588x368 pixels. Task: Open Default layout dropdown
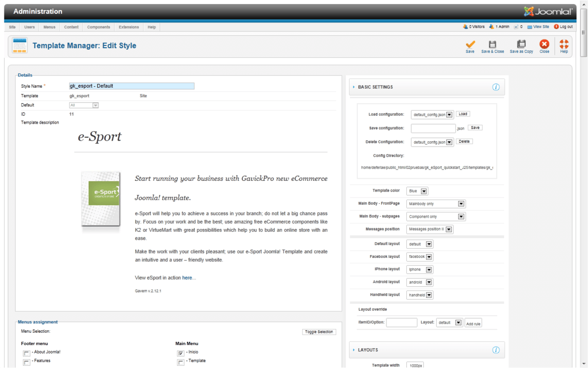[x=420, y=244]
